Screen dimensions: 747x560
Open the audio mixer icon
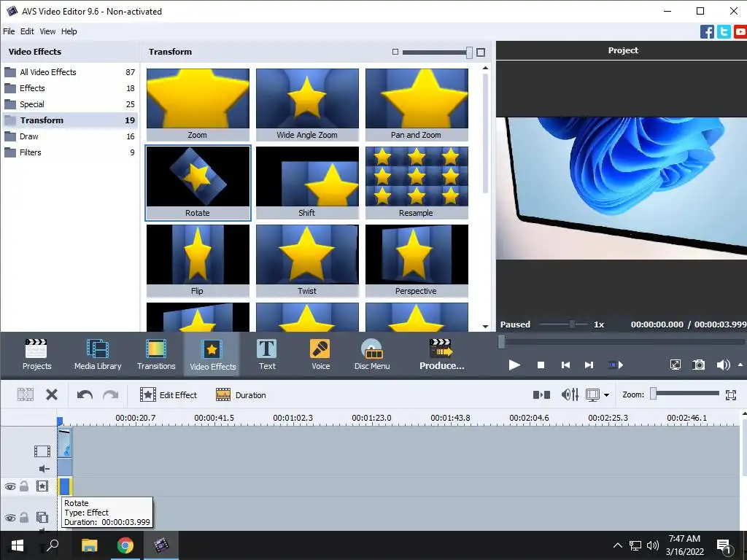tap(570, 394)
